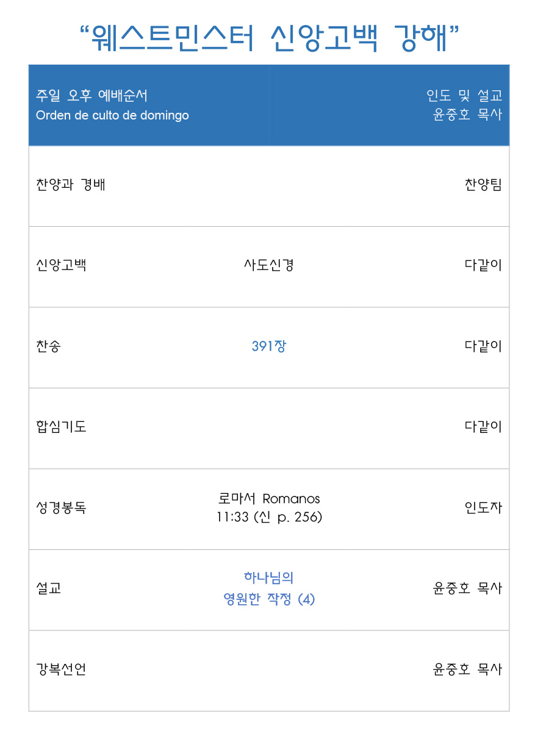535x756 pixels.
Task: Select the 설교 row label
Action: click(49, 588)
